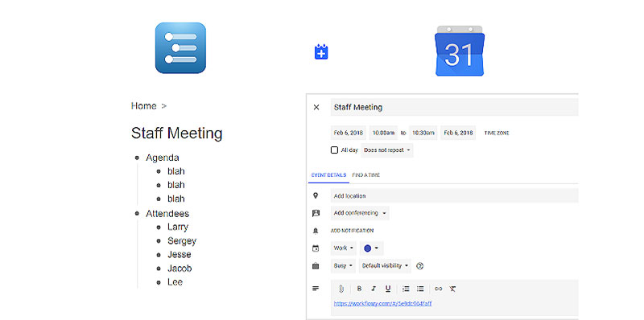Click the bullet next to Larry
Image resolution: width=644 pixels, height=320 pixels.
click(159, 227)
